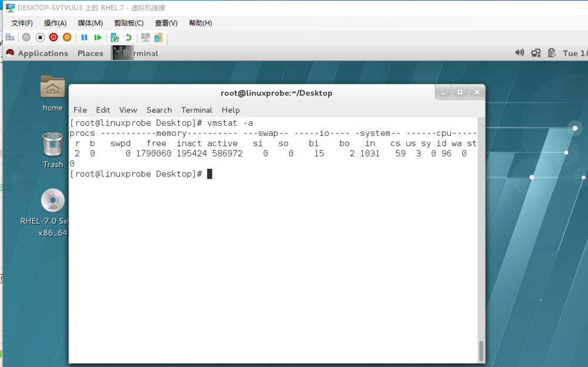
Task: Revert the virtual machine to its checkpoint
Action: [129, 37]
